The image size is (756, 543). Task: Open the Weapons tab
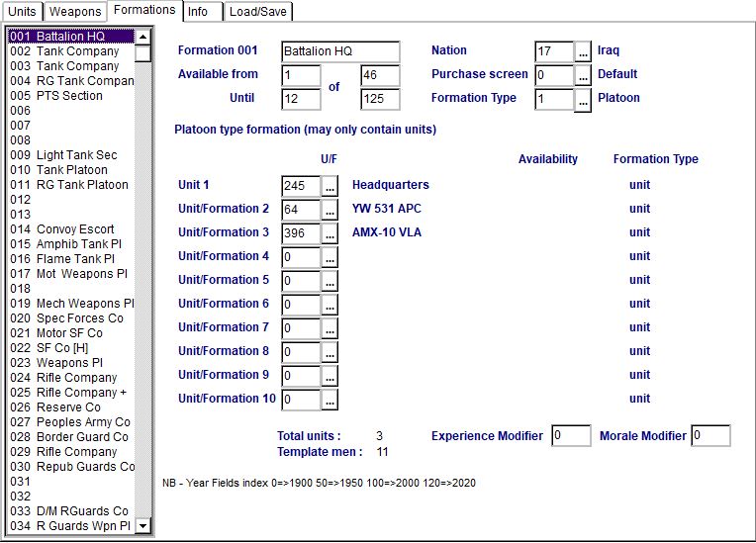(75, 12)
